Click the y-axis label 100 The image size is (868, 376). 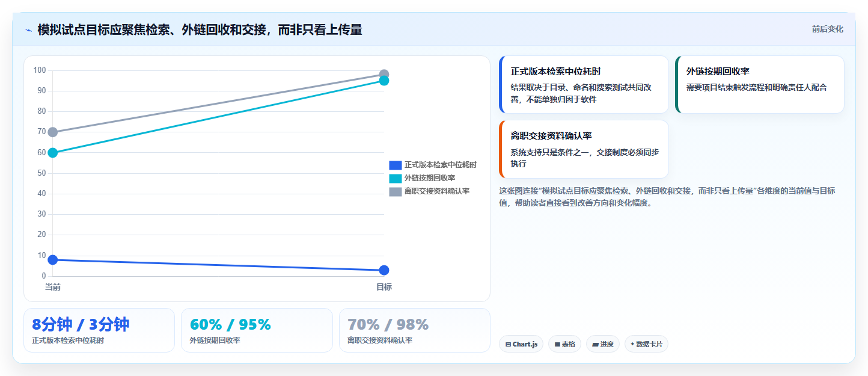pos(40,70)
